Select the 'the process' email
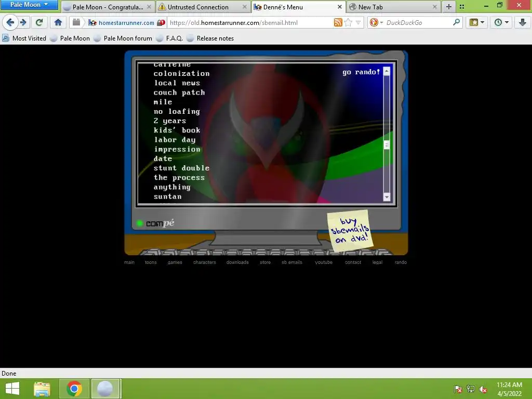 click(179, 178)
